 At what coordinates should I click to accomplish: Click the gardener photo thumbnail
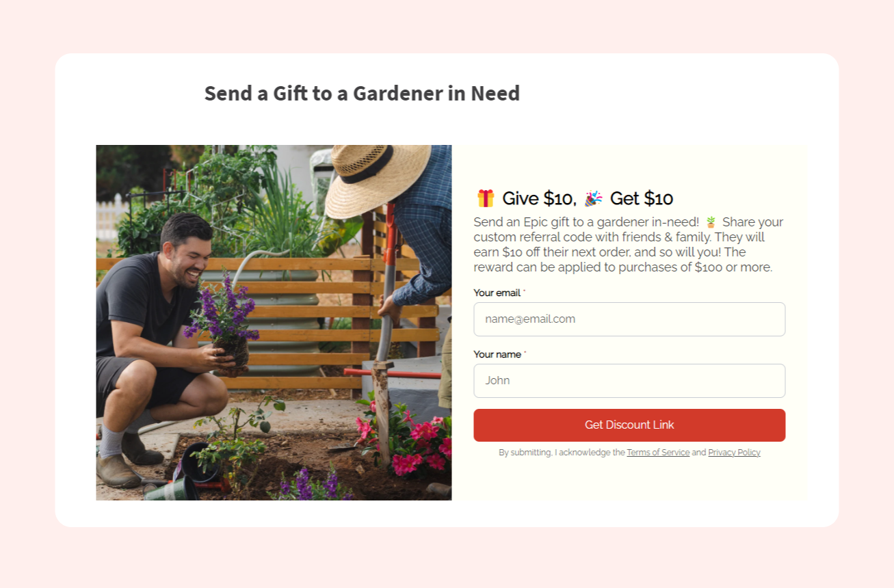tap(274, 323)
